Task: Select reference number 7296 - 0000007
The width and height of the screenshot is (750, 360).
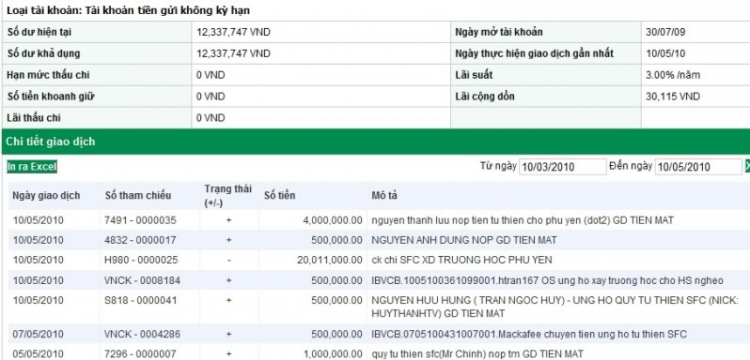Action: click(140, 354)
